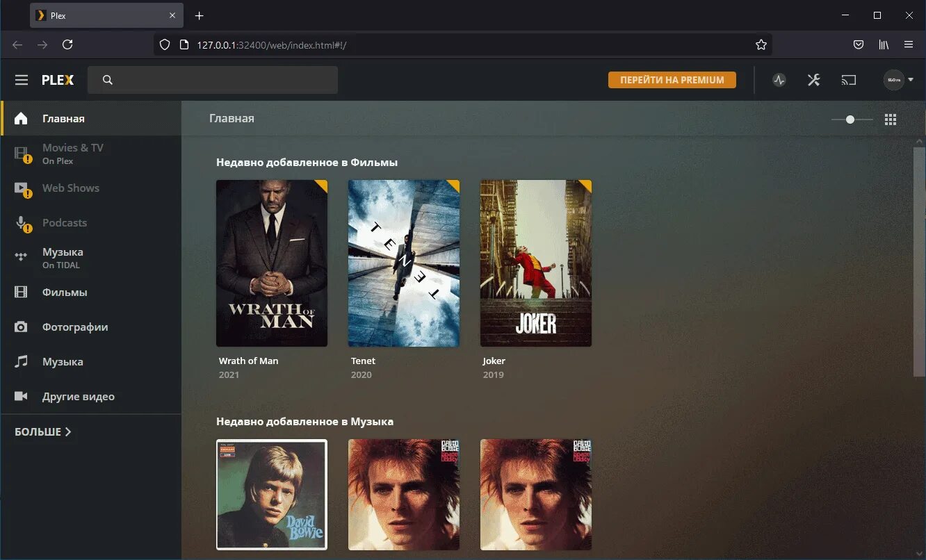Click Недавно добавленное в Музыка heading

tap(304, 422)
